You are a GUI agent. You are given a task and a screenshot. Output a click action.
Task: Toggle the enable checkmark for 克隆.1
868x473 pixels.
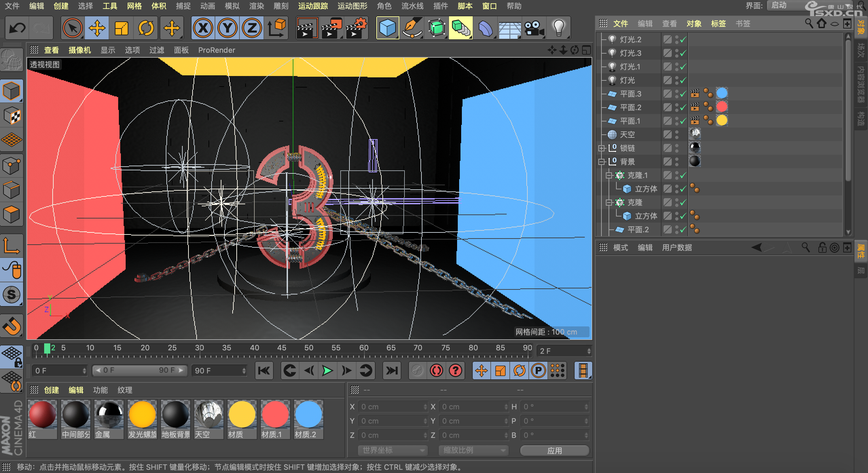coord(683,175)
